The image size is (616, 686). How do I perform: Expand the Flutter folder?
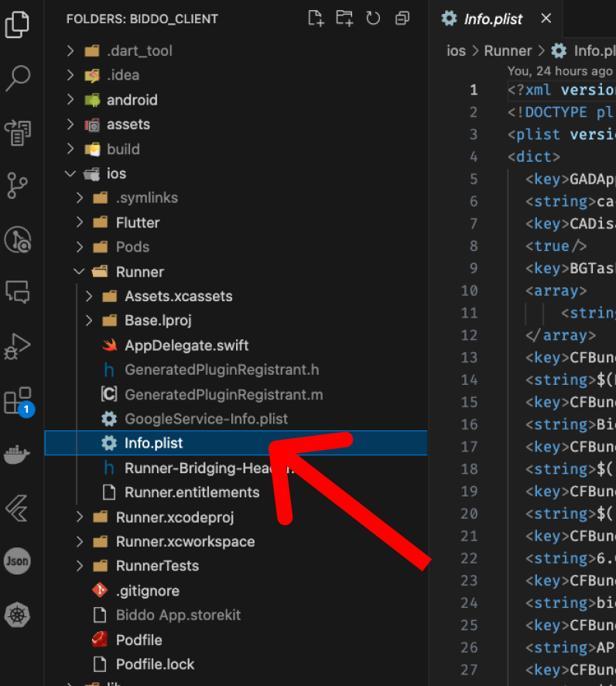[x=80, y=223]
